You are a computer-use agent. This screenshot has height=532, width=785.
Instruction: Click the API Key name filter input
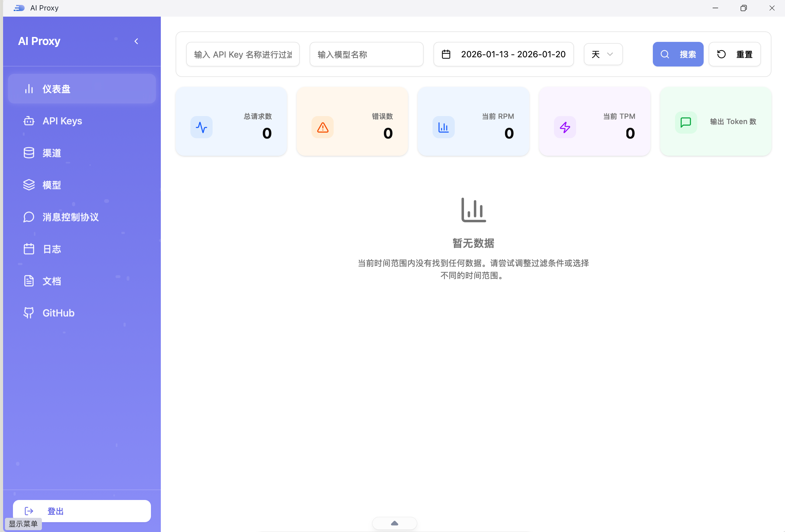tap(242, 54)
